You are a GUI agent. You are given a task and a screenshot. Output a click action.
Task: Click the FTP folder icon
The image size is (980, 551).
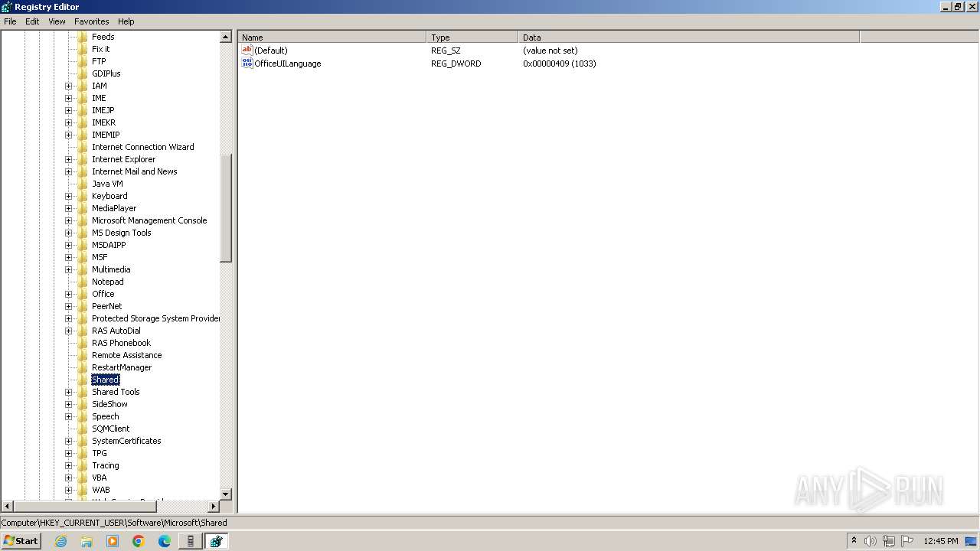click(83, 61)
